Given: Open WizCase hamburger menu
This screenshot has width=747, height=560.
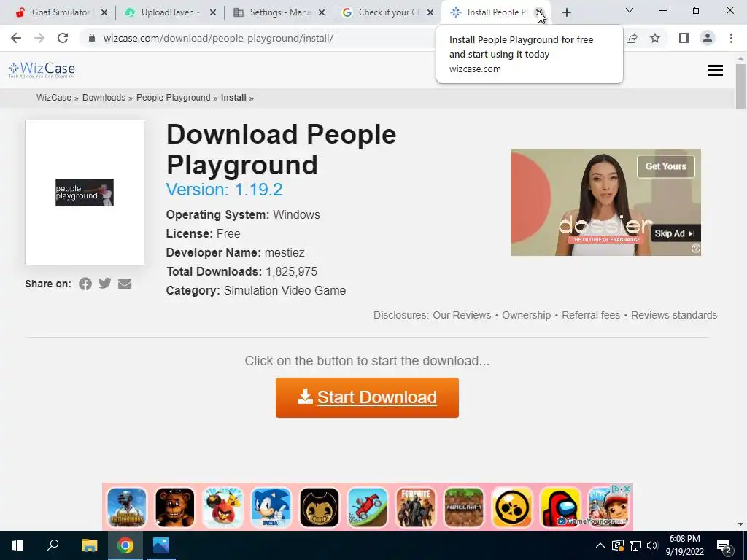Looking at the screenshot, I should click(716, 71).
